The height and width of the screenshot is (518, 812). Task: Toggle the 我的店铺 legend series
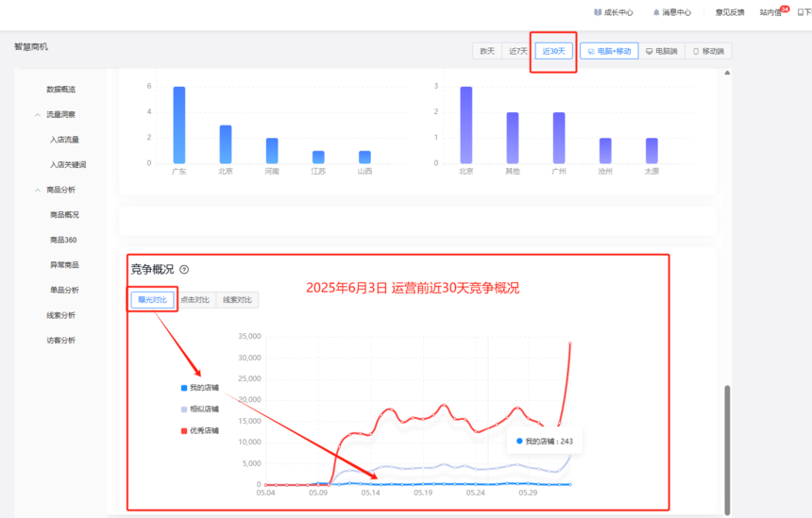point(200,388)
